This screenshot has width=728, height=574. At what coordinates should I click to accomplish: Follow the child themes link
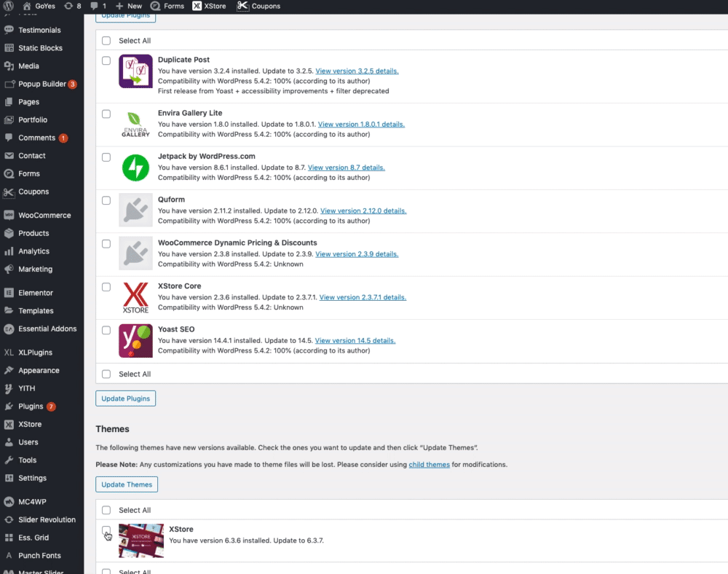(429, 465)
